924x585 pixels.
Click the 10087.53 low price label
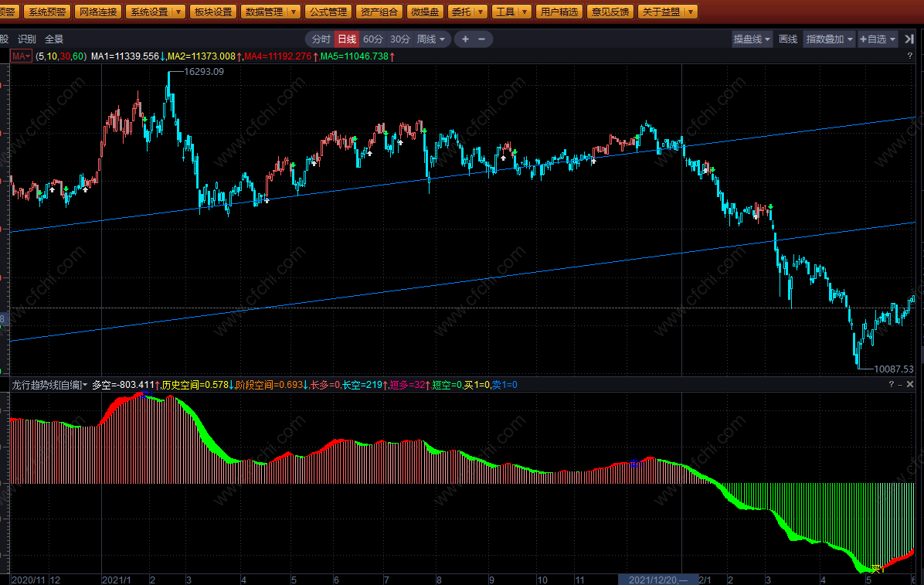[894, 369]
